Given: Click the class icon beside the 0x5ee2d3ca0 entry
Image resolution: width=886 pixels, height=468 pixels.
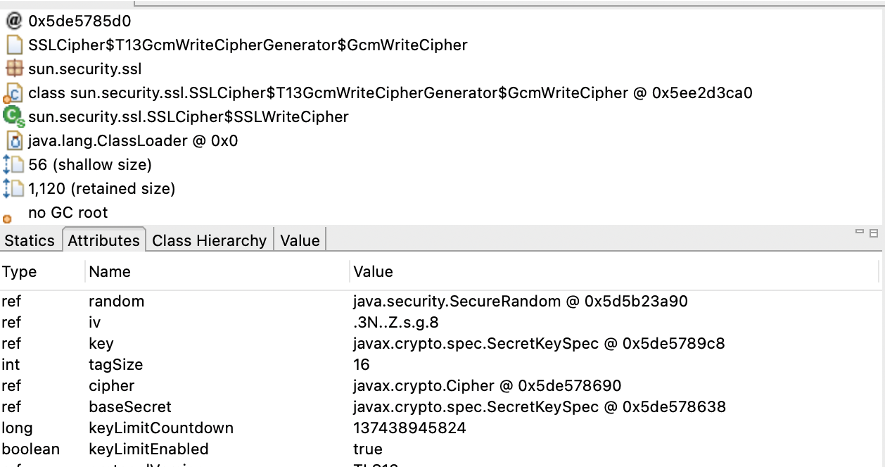Looking at the screenshot, I should (x=13, y=93).
